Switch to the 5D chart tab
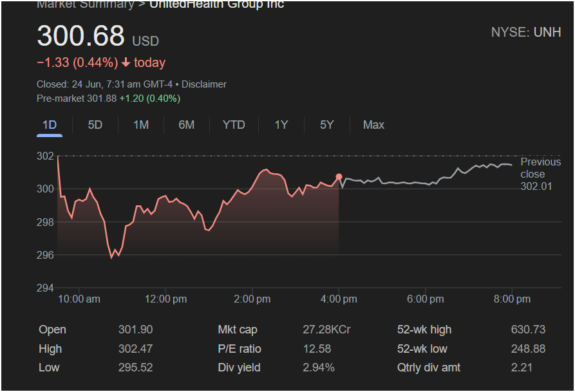The width and height of the screenshot is (575, 392). (95, 125)
